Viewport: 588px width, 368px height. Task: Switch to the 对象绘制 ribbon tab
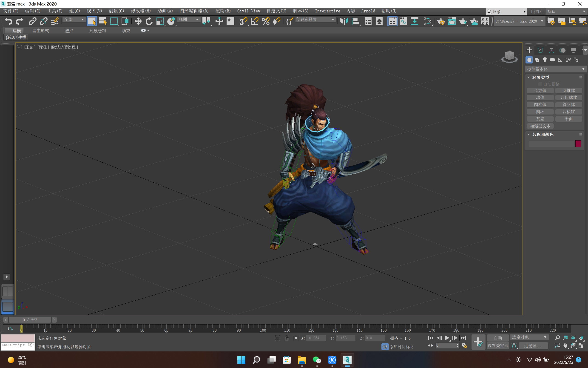(97, 31)
